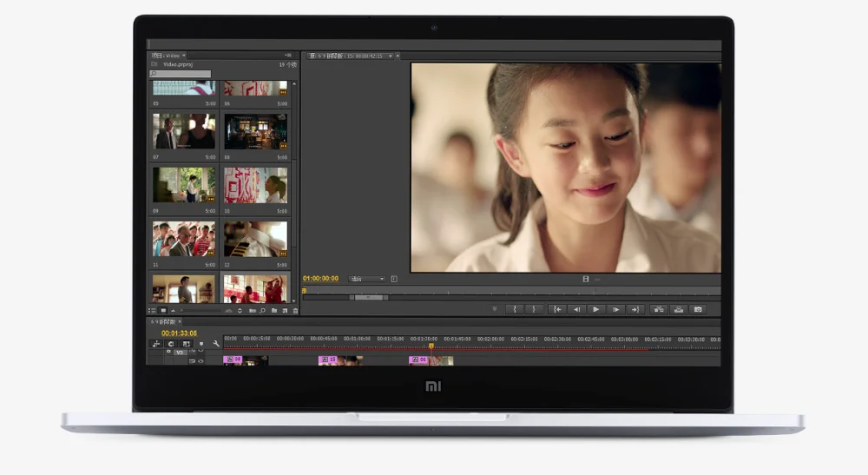Viewport: 868px width, 475px height.
Task: Click 00:02:00:00 on the timeline ruler
Action: (x=490, y=339)
